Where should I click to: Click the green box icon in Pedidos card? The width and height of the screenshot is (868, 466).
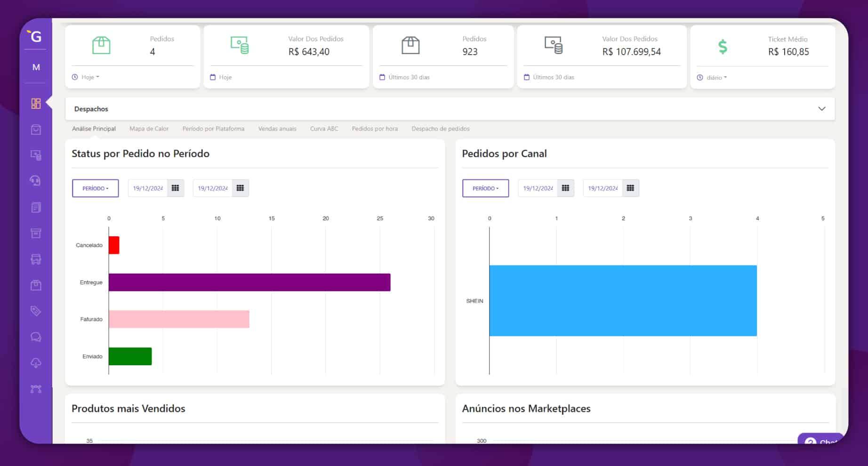(101, 45)
